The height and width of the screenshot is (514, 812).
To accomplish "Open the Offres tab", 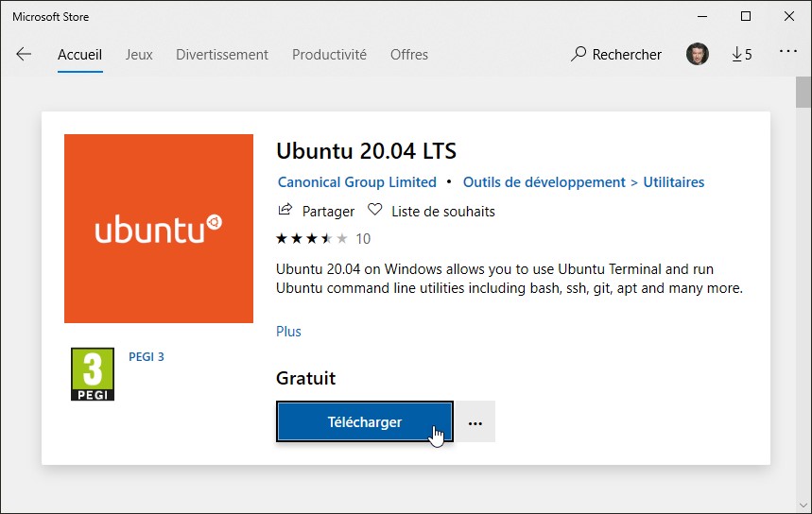I will pyautogui.click(x=409, y=55).
